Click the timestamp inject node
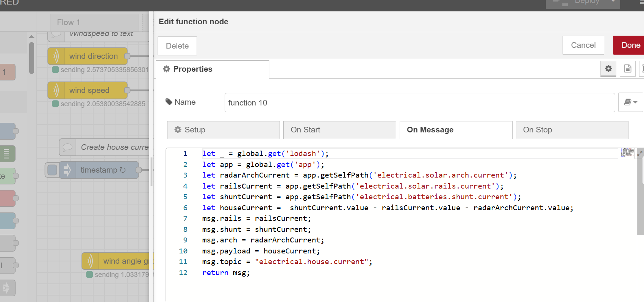This screenshot has height=302, width=644. (x=99, y=170)
